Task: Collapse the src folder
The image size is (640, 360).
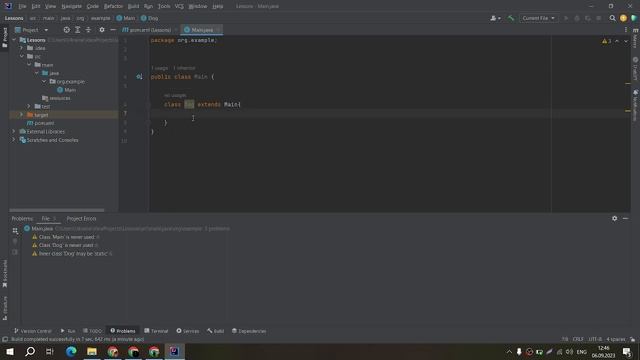Action: point(22,56)
